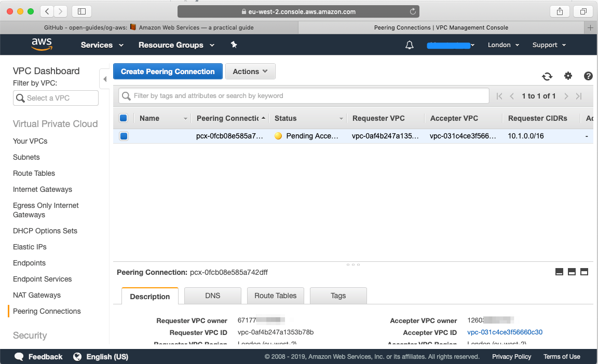Open the pin shortcuts star icon
The image size is (598, 364).
click(x=234, y=45)
